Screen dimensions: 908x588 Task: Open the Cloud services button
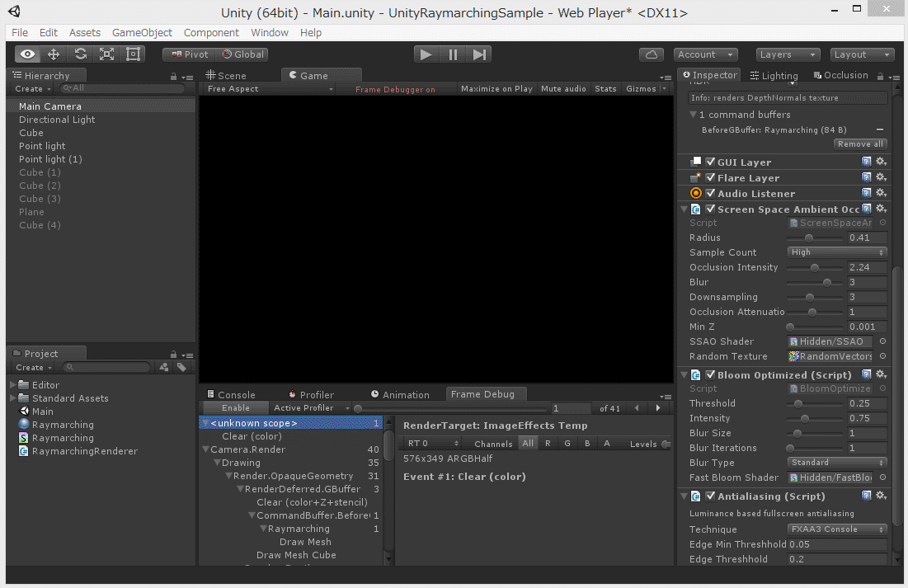[652, 54]
